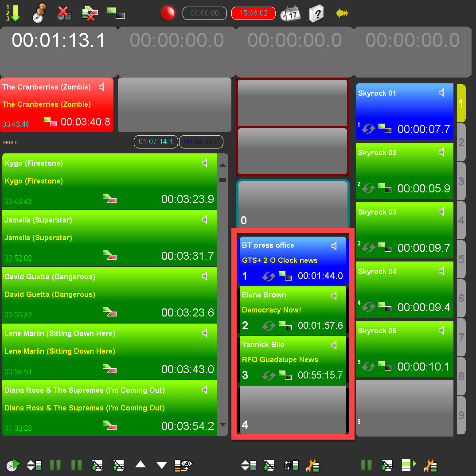Click the numbered sort-order arrow icon
Viewport: 476px width, 476px height.
(x=14, y=13)
